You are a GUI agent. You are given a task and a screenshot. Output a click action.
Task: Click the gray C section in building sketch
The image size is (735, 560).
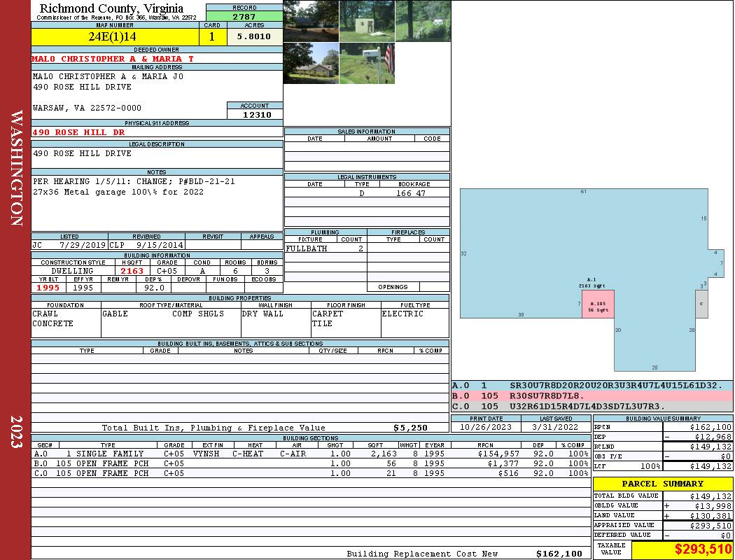coord(701,304)
